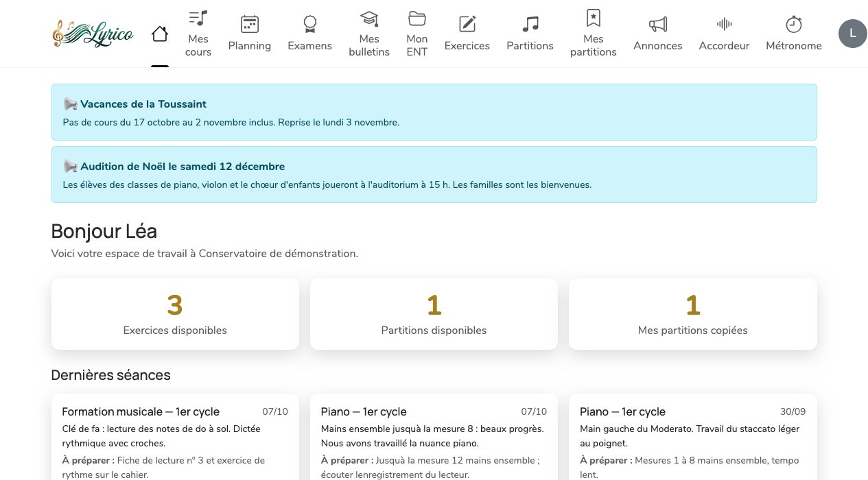Screen dimensions: 868x480
Task: Select the Exercices menu label
Action: point(467,46)
